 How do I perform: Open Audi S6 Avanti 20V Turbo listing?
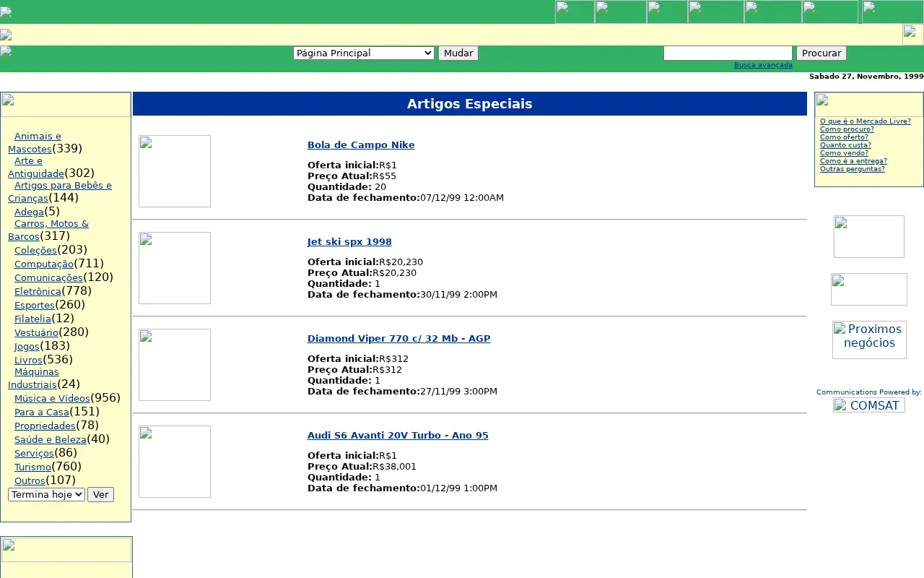(x=398, y=435)
